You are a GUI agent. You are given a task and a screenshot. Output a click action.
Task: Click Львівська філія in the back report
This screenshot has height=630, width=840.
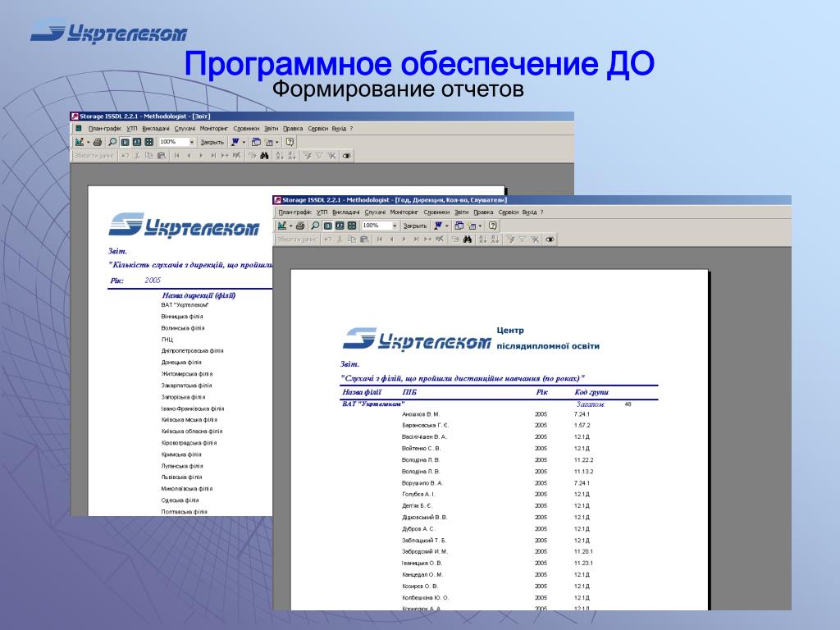tap(181, 477)
